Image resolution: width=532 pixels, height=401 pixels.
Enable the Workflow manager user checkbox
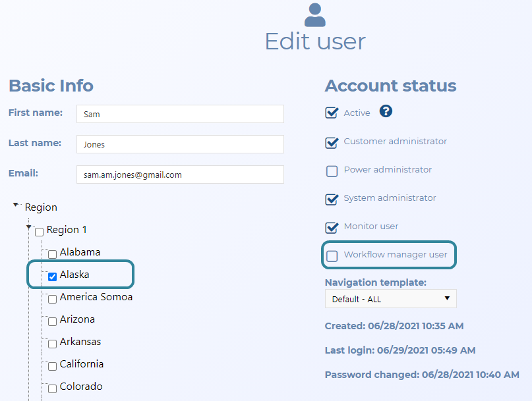pos(332,255)
